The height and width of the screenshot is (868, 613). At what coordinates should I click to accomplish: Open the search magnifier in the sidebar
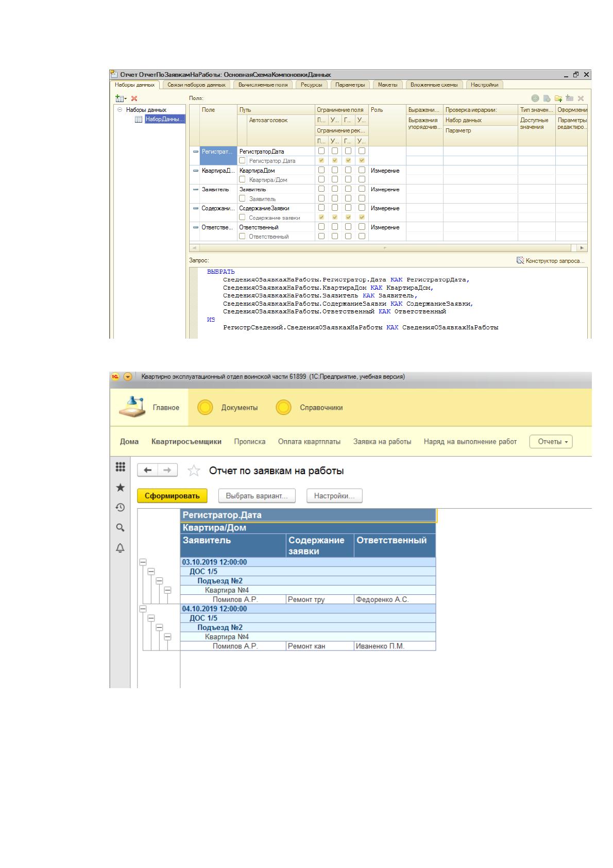click(120, 527)
